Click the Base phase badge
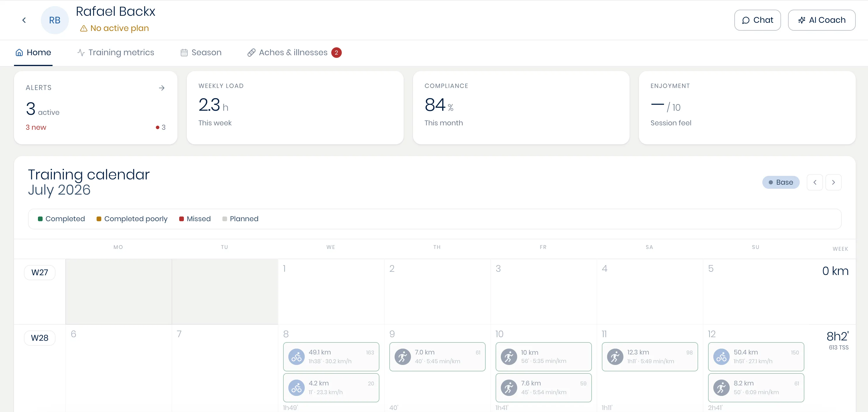 click(780, 182)
